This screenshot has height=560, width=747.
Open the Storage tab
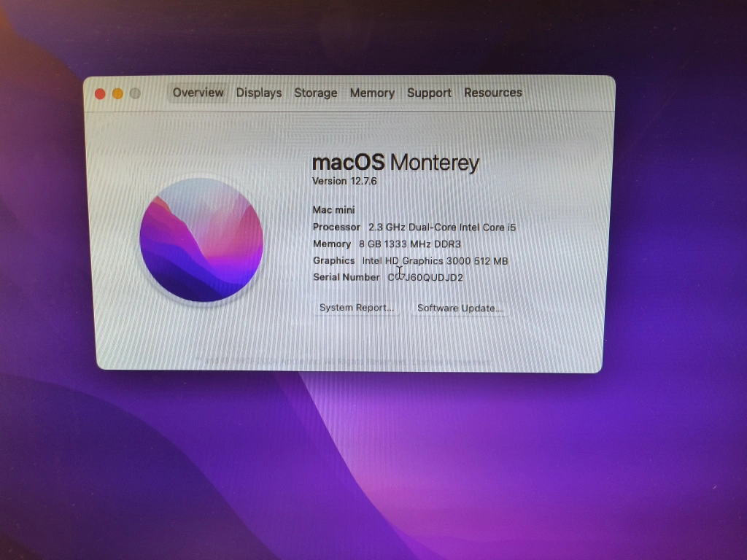click(x=315, y=93)
